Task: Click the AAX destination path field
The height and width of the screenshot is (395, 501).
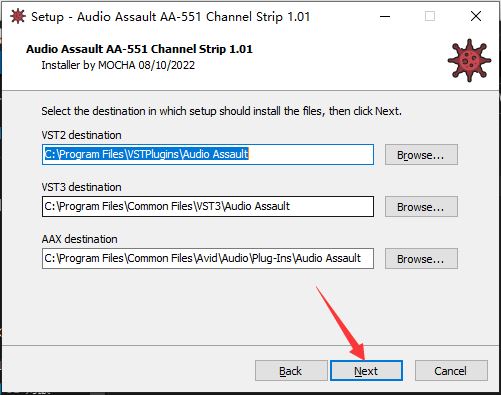Action: pyautogui.click(x=208, y=258)
